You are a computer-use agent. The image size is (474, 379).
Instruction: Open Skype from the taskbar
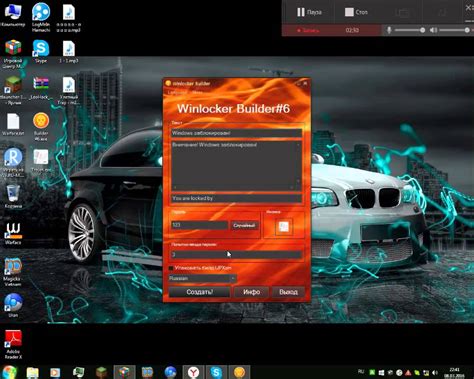coord(216,372)
